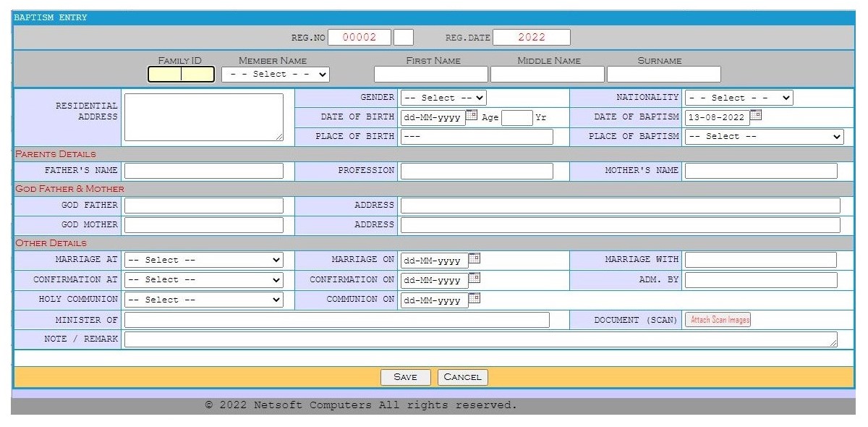
Task: Open calendar icon next to Confirmation On
Action: 475,279
